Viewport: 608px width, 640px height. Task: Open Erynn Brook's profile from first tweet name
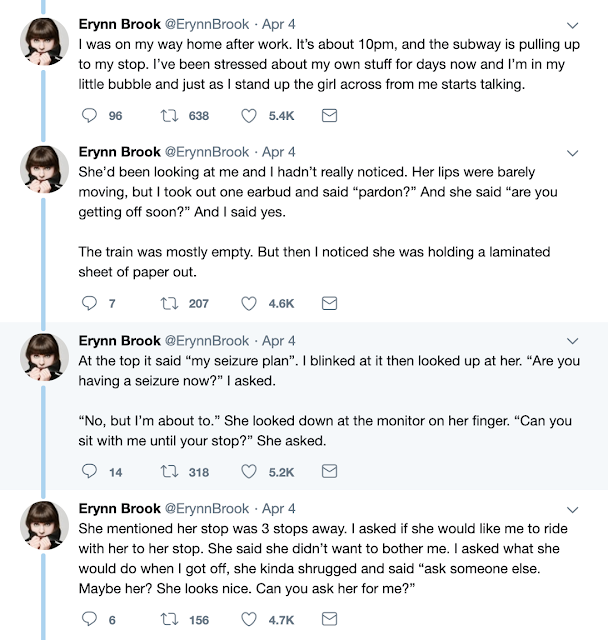tap(119, 23)
